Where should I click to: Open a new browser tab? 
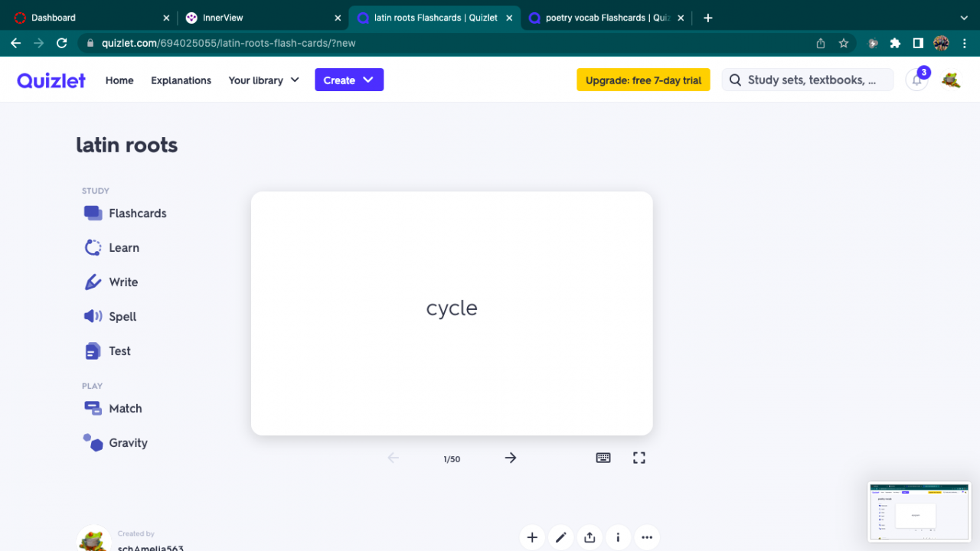707,18
